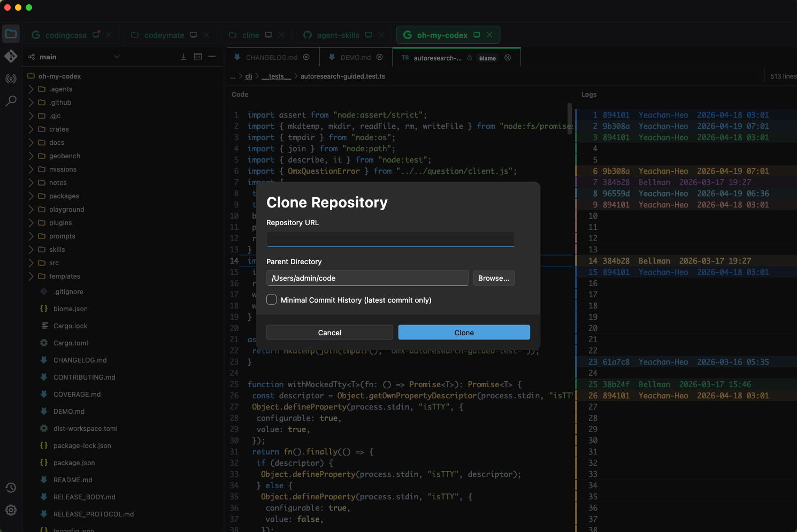797x532 pixels.
Task: Close the agent-skills workspace tab
Action: 381,35
